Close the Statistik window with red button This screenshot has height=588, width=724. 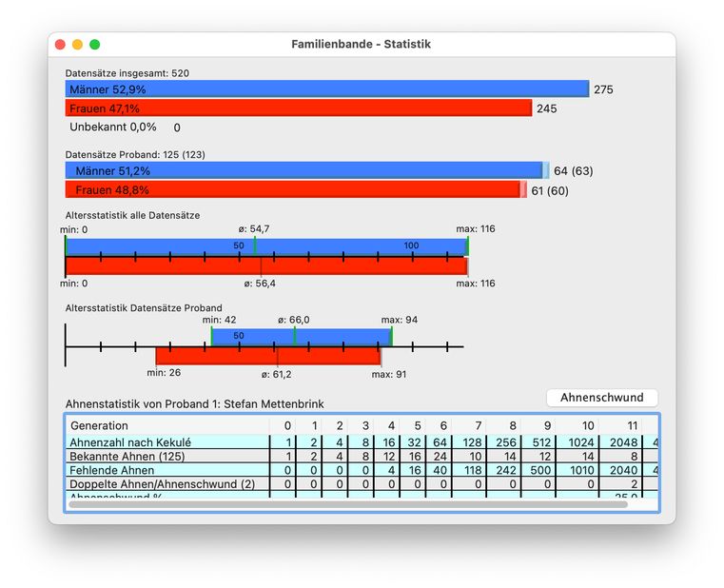click(x=61, y=45)
